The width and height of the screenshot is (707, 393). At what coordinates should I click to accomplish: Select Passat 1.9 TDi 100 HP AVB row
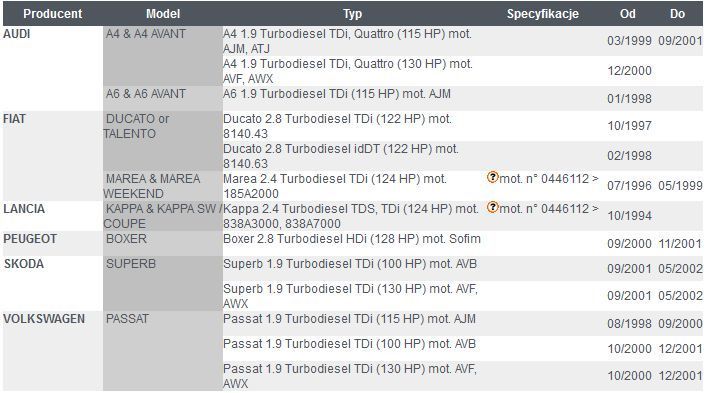(463, 348)
